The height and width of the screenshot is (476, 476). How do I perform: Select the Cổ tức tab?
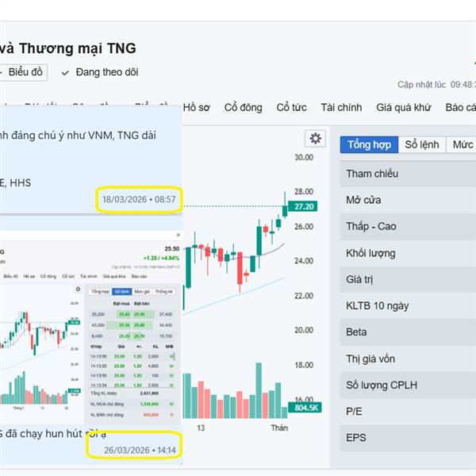pos(291,108)
